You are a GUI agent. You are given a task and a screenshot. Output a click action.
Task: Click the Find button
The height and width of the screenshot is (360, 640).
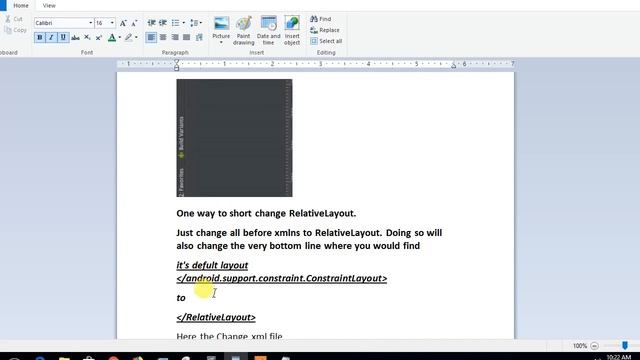321,19
